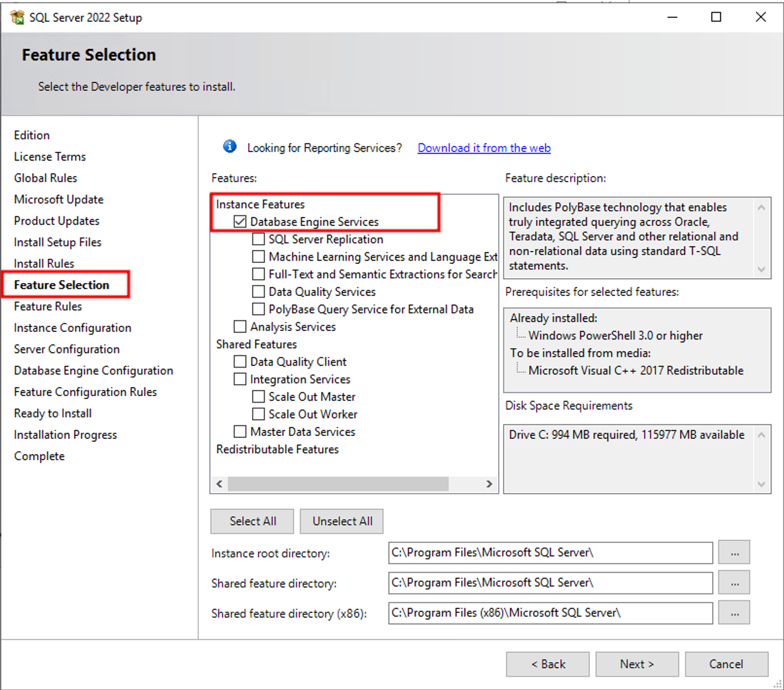784x690 pixels.
Task: Click the Instance root directory path field
Action: pos(550,553)
